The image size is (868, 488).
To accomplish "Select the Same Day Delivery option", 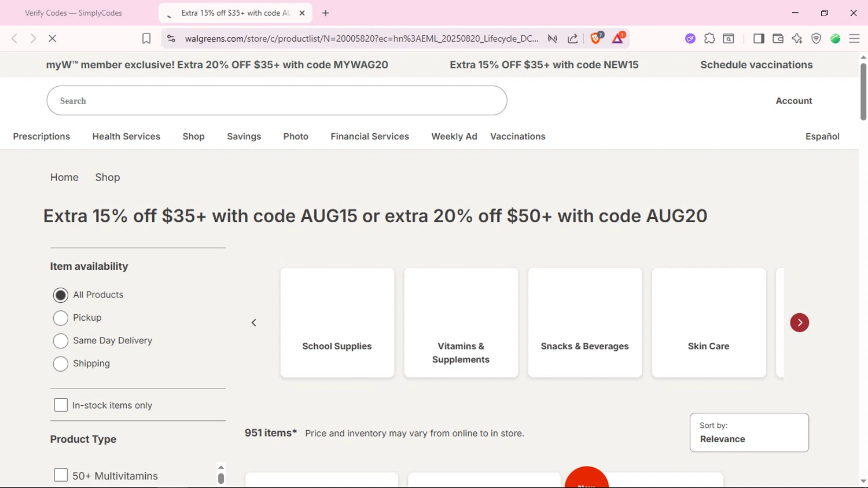I will (61, 341).
